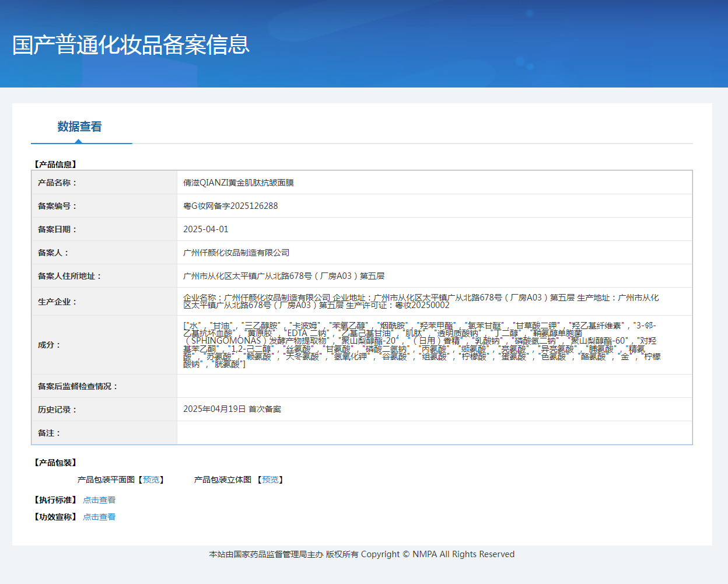Screen dimensions: 728x584
Task: Click the 备案后监督检查情况 empty cell
Action: [x=435, y=386]
